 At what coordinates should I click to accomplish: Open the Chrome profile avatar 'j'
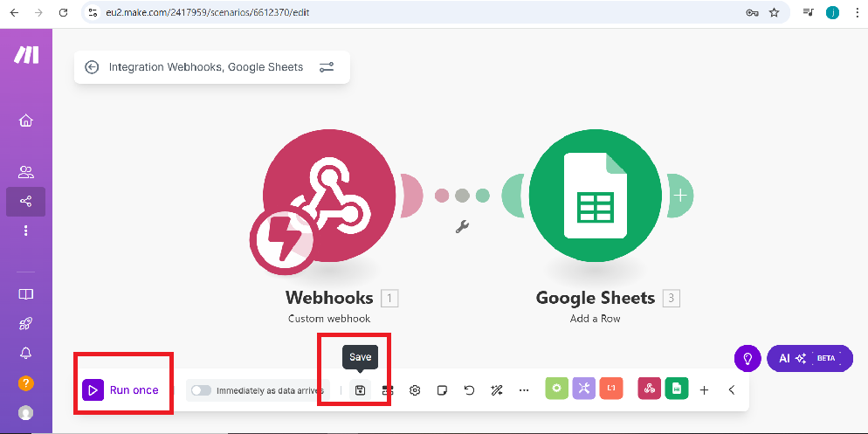[x=832, y=12]
